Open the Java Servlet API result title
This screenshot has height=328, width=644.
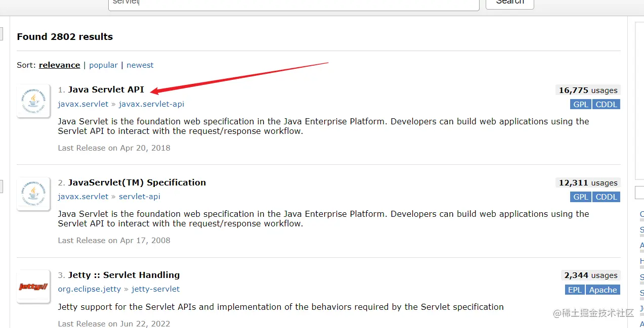106,89
